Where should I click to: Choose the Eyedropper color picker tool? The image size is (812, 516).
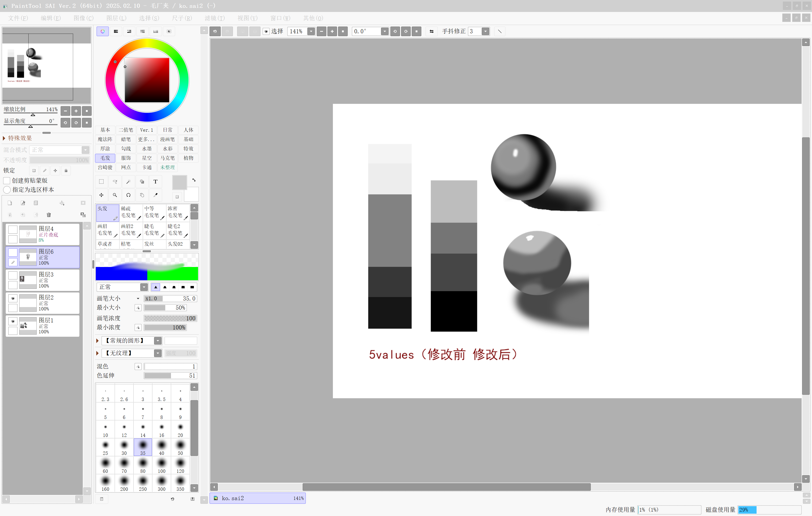click(155, 195)
